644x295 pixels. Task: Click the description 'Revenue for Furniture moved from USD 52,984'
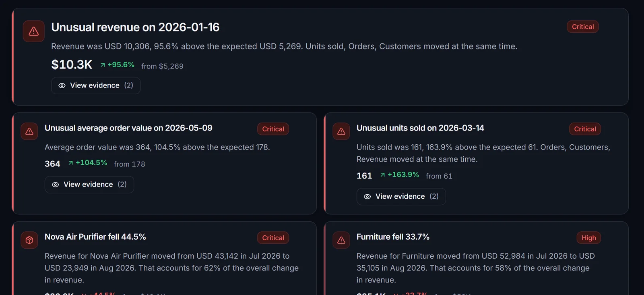[476, 268]
